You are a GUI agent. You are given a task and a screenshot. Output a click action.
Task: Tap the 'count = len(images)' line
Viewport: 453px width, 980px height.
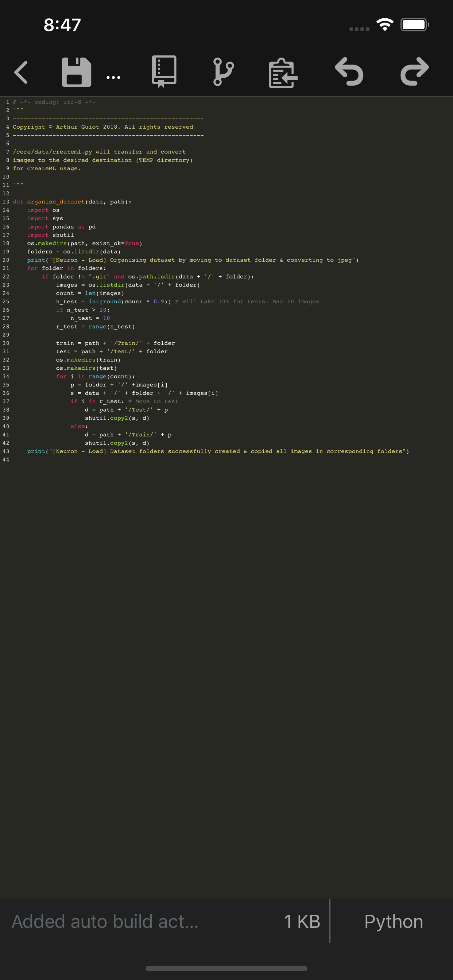[90, 293]
